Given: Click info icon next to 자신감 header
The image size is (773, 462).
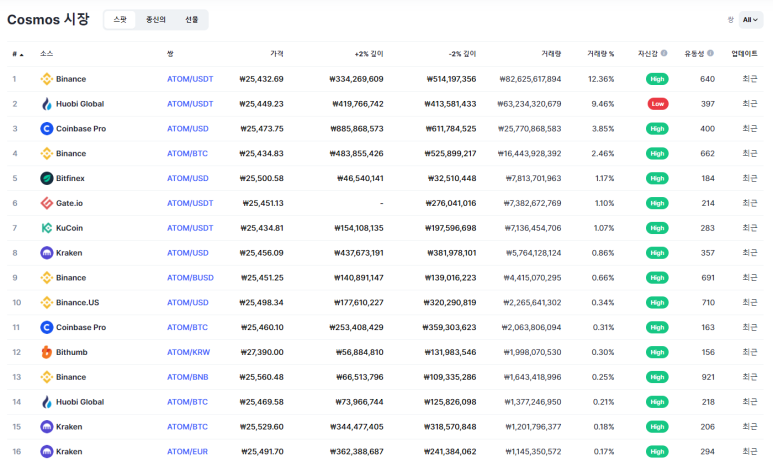Looking at the screenshot, I should pos(664,53).
